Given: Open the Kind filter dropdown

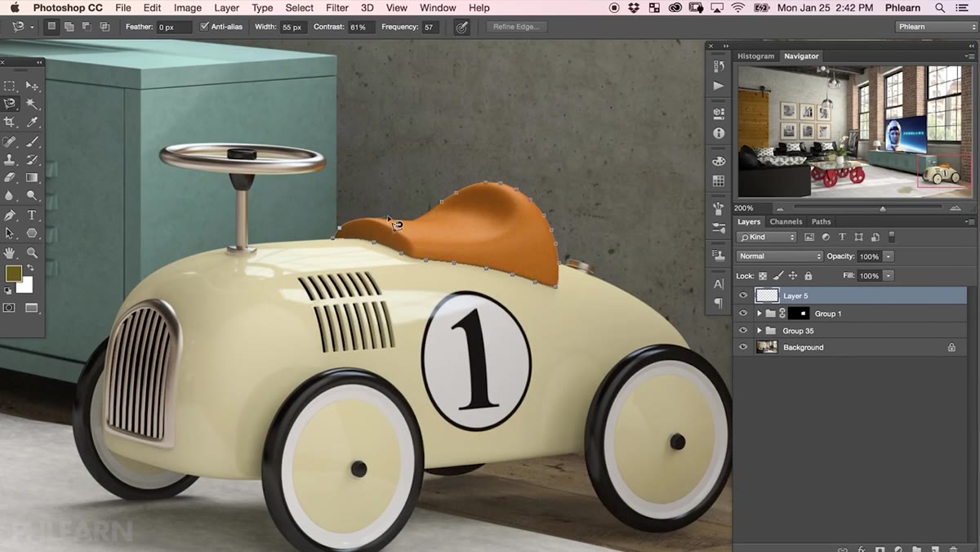Looking at the screenshot, I should tap(767, 237).
